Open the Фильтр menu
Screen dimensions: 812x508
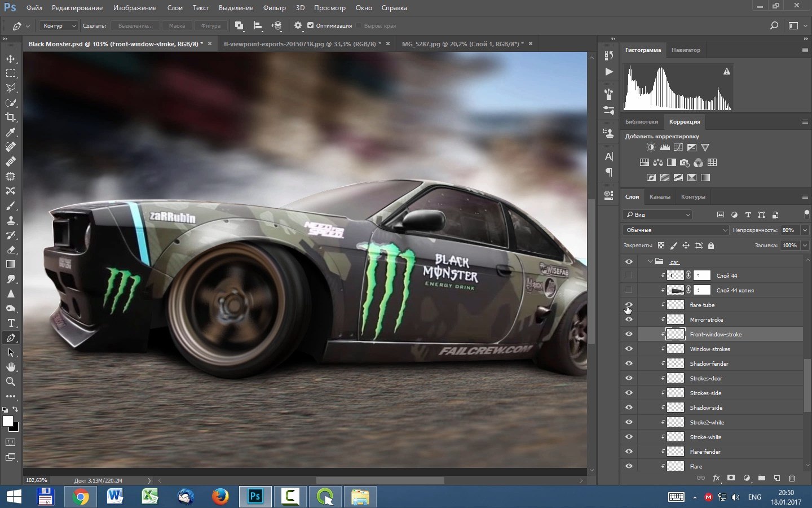point(275,8)
